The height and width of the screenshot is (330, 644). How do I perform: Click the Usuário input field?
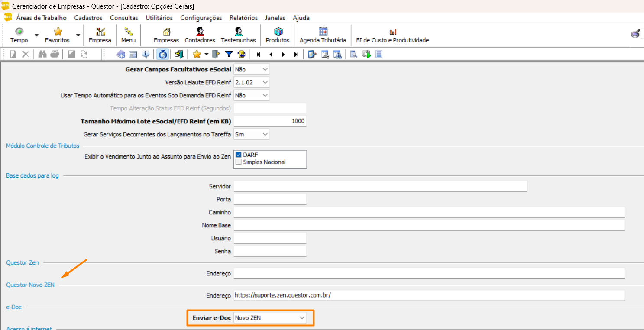coord(270,238)
